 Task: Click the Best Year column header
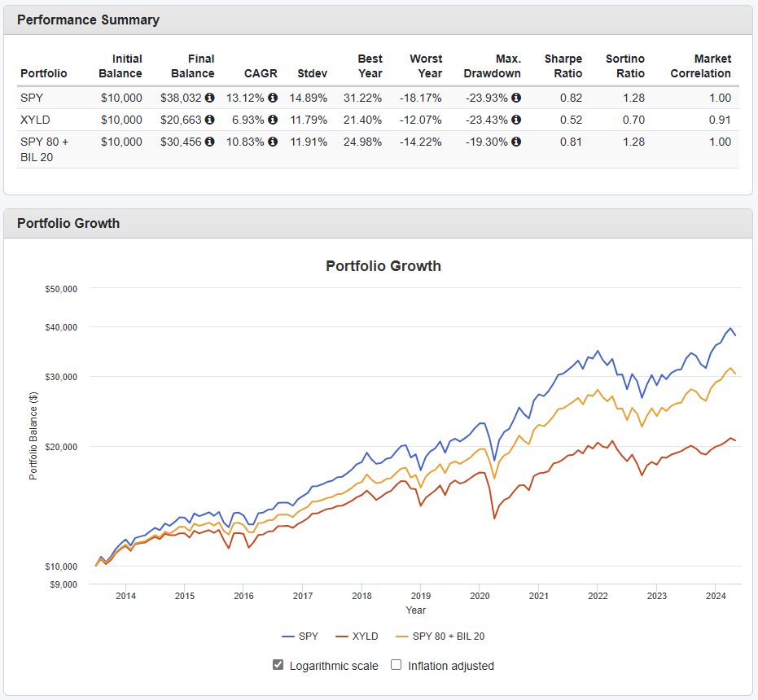[370, 66]
